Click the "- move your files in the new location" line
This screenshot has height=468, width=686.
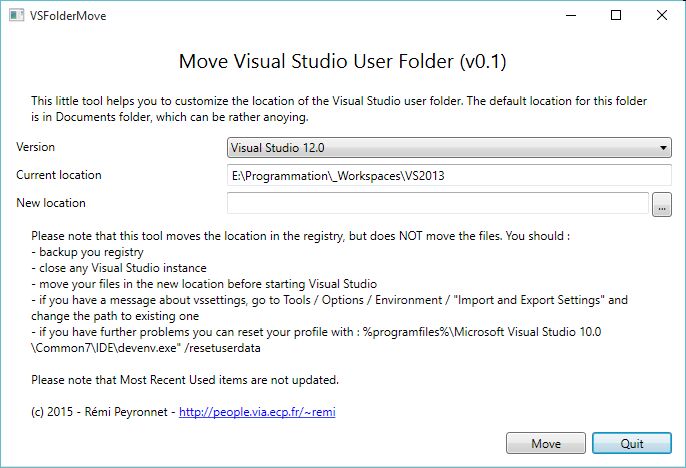click(x=204, y=284)
